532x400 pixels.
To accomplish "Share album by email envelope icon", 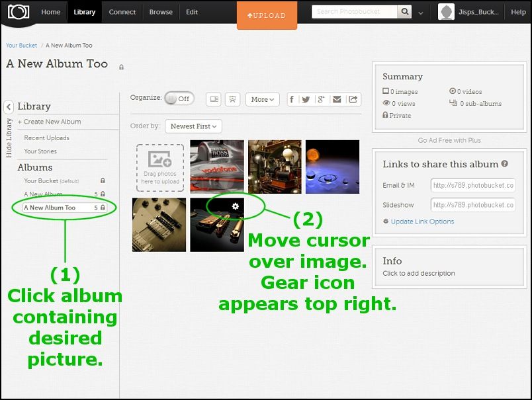I will click(337, 99).
